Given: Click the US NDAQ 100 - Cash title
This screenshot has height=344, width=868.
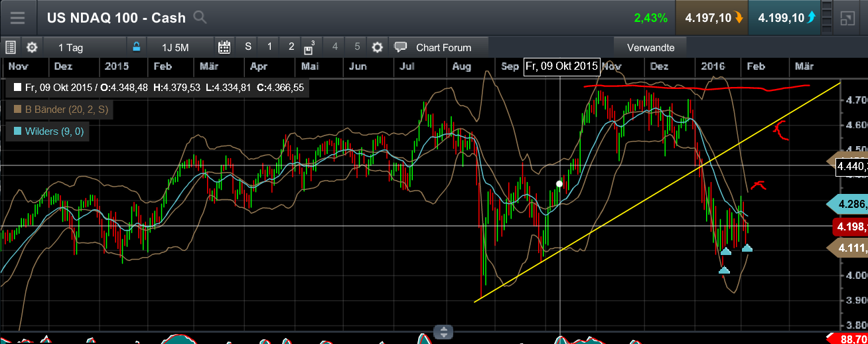Looking at the screenshot, I should click(116, 18).
